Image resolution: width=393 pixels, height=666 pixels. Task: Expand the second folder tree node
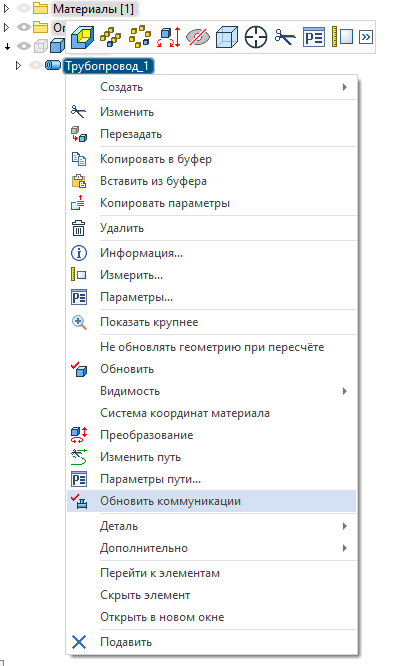click(x=6, y=27)
